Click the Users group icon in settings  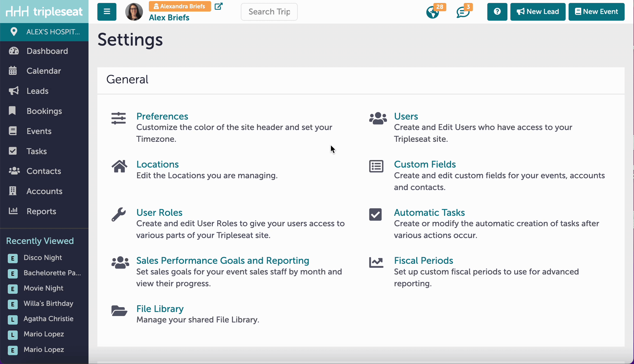click(378, 118)
